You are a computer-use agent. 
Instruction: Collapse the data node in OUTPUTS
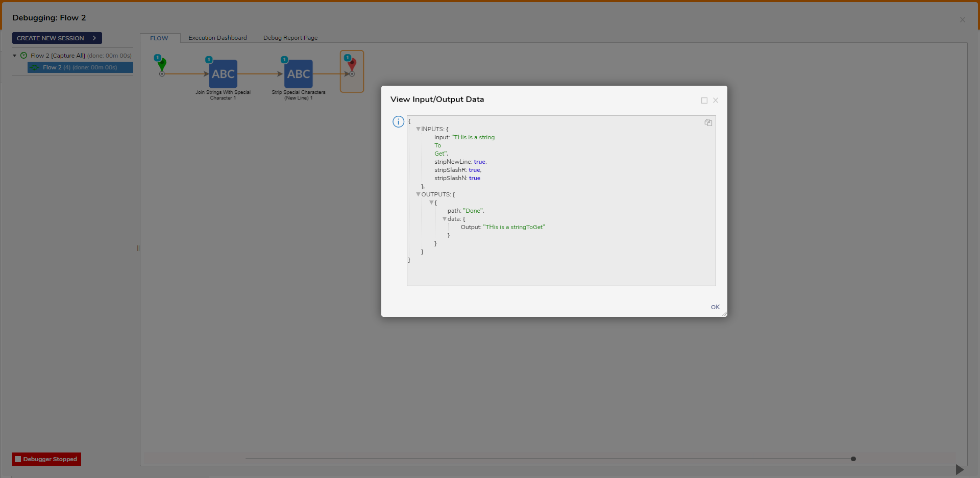pos(445,219)
